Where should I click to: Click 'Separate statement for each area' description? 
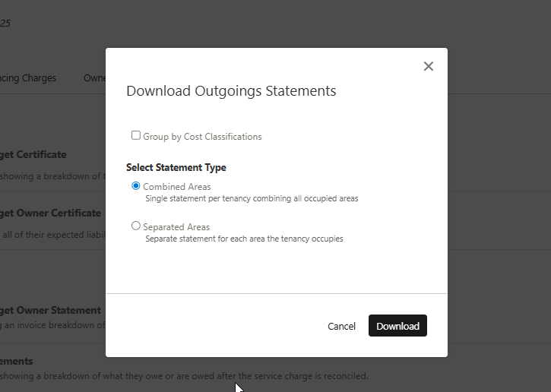click(x=244, y=239)
